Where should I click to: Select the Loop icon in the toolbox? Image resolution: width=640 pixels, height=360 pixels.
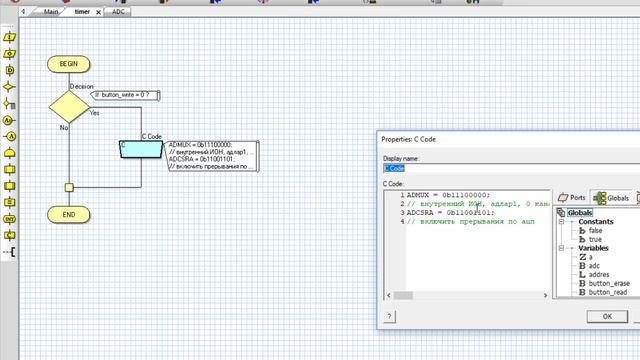9,153
